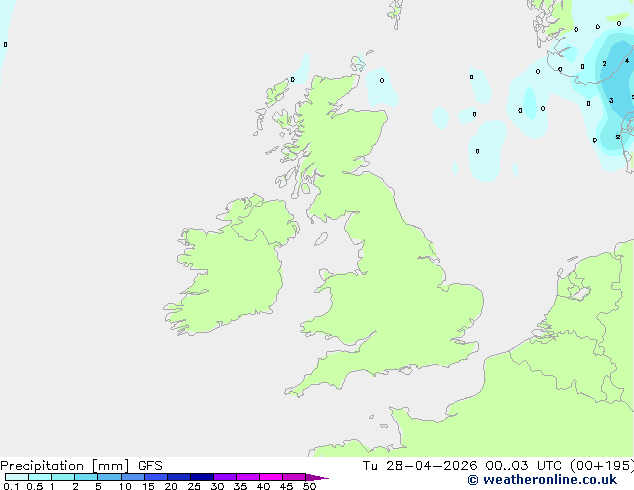This screenshot has width=634, height=490.
Task: Click the above-50 mm arrow legend tip
Action: point(317,477)
